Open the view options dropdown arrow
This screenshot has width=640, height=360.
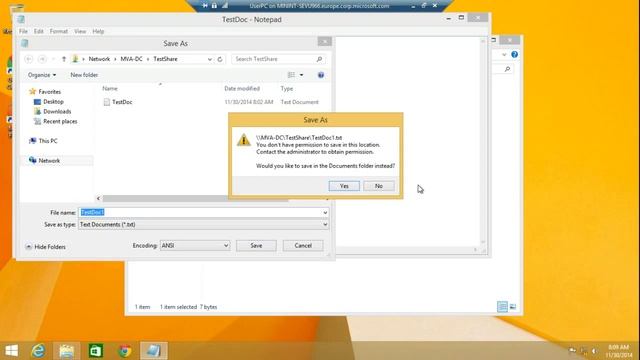pos(302,75)
